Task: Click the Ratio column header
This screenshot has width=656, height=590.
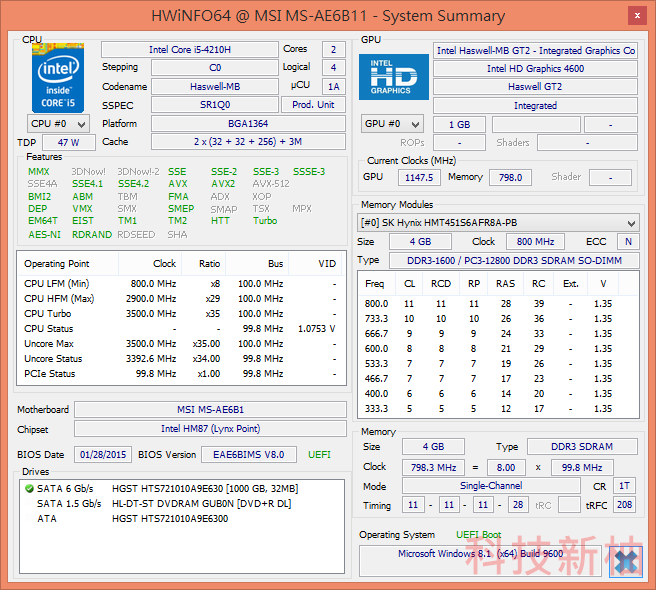Action: (204, 264)
